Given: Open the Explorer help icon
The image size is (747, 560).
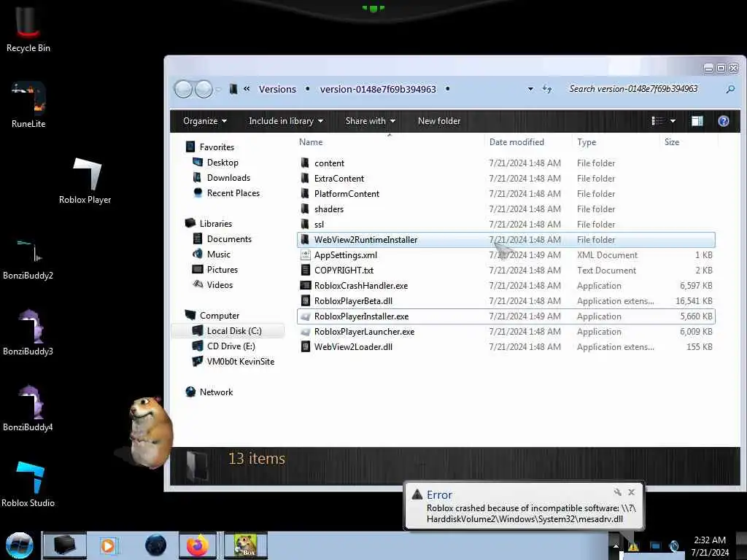Looking at the screenshot, I should point(723,121).
